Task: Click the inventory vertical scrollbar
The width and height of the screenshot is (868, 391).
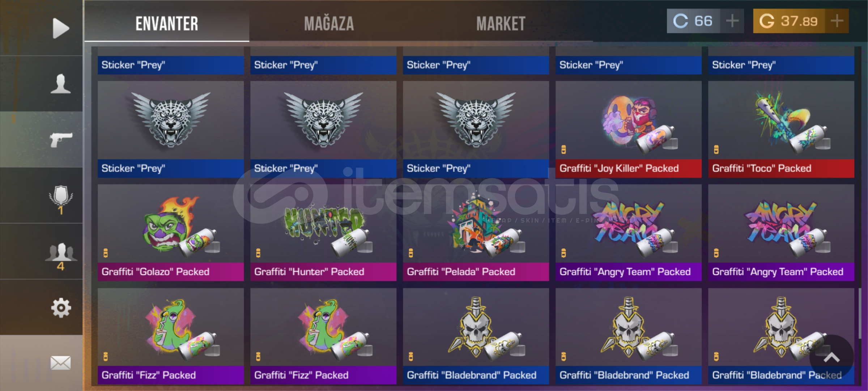Action: coord(860,314)
